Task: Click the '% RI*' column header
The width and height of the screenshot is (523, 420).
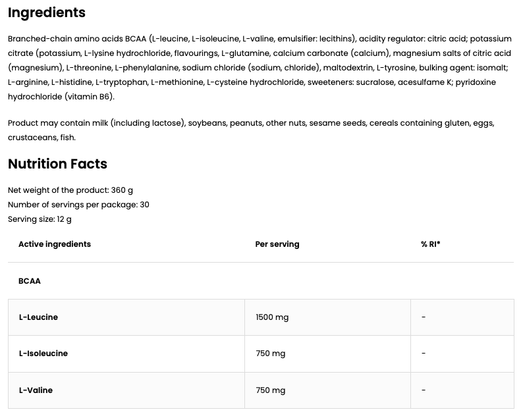Action: coord(430,244)
